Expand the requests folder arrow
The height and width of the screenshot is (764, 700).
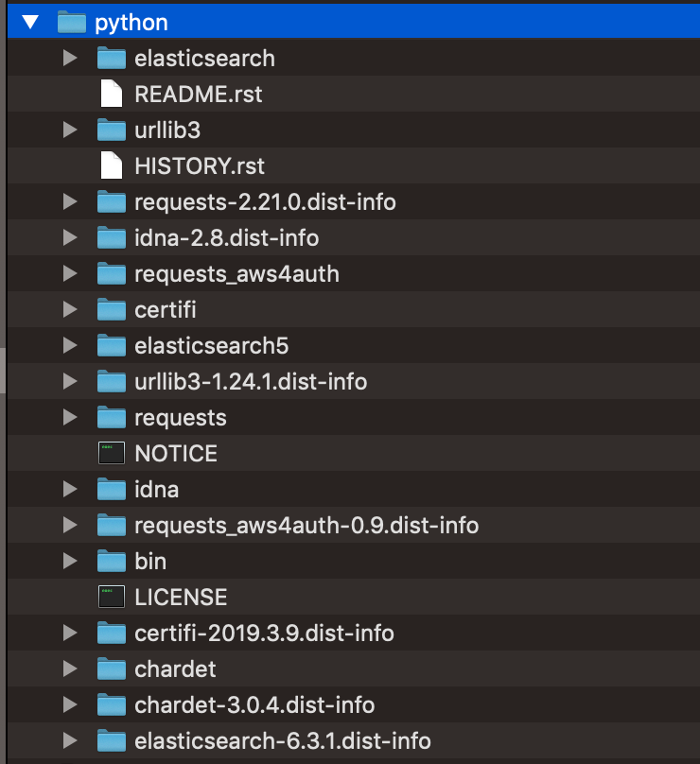70,418
